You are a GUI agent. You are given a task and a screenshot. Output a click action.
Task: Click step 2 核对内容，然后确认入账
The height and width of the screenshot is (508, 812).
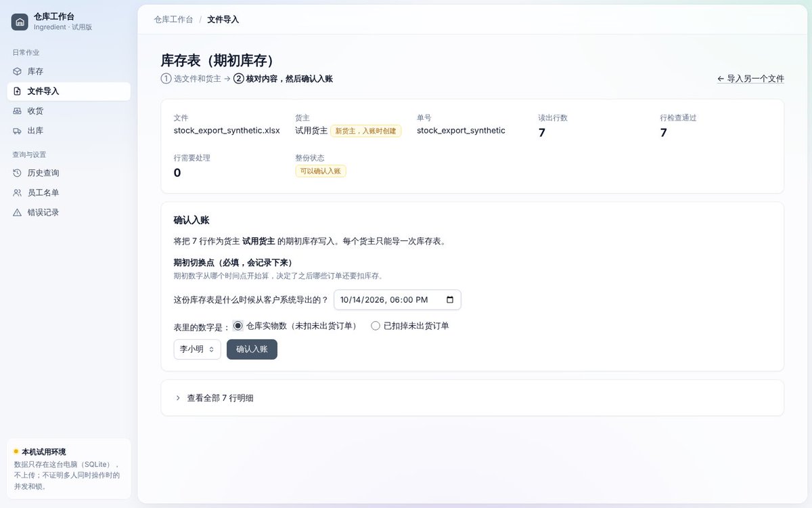coord(283,79)
